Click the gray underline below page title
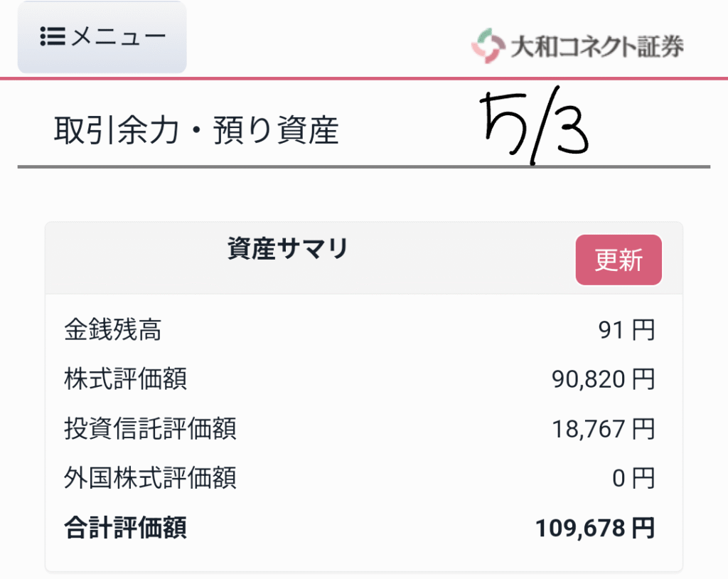 click(x=364, y=166)
